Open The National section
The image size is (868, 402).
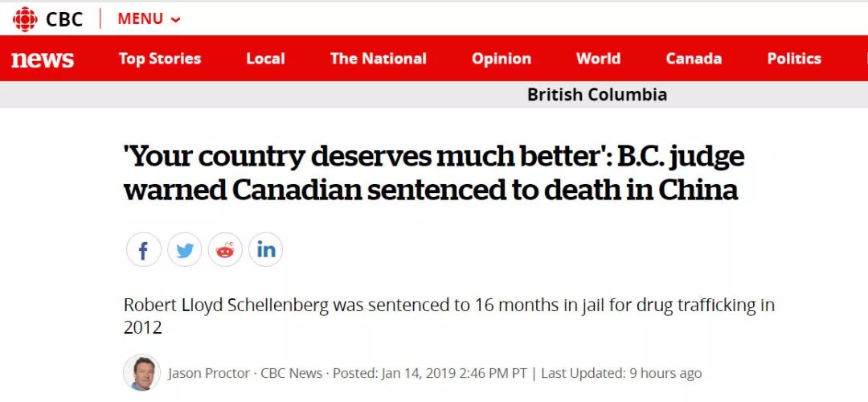pos(379,59)
